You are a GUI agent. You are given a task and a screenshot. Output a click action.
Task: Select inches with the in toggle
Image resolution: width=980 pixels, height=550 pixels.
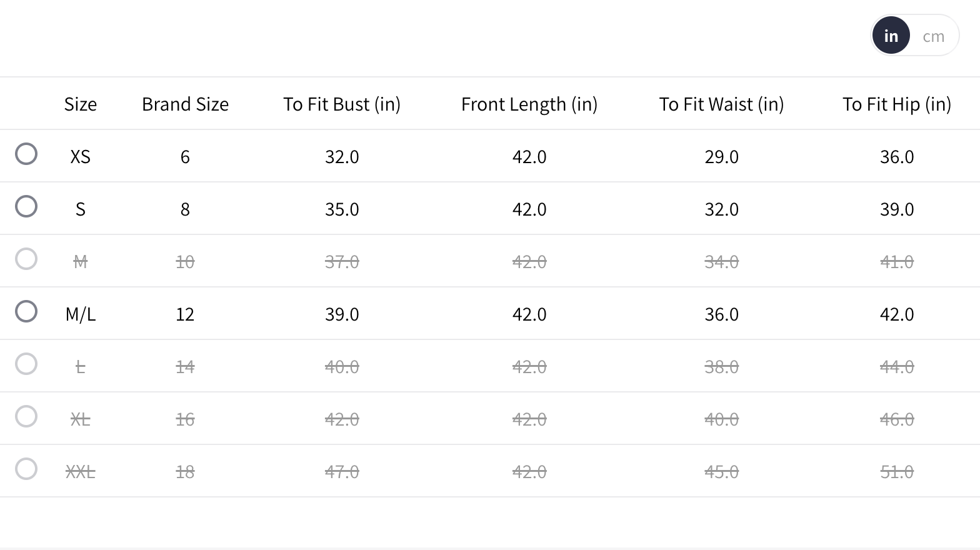(x=891, y=36)
